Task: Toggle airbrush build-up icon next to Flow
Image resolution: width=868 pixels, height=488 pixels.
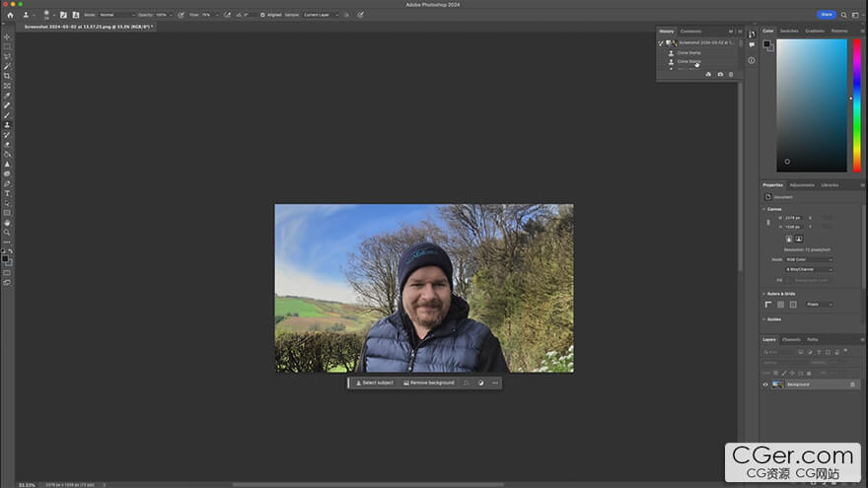Action: 227,15
